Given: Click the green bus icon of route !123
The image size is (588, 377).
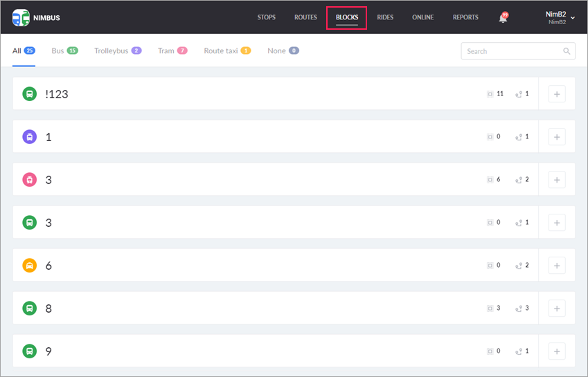Looking at the screenshot, I should [30, 93].
